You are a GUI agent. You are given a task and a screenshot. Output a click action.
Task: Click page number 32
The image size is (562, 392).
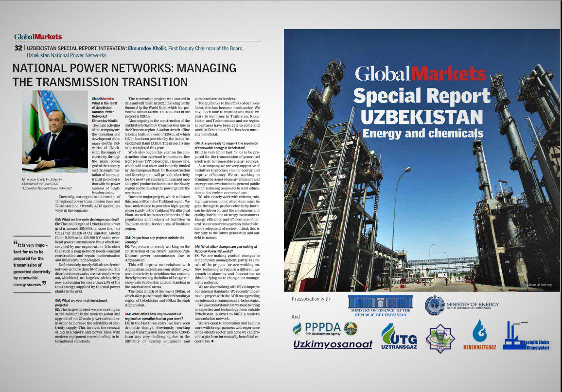tap(18, 48)
